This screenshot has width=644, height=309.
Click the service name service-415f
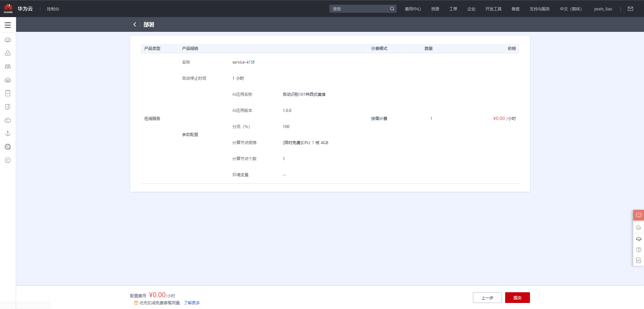[x=244, y=62]
